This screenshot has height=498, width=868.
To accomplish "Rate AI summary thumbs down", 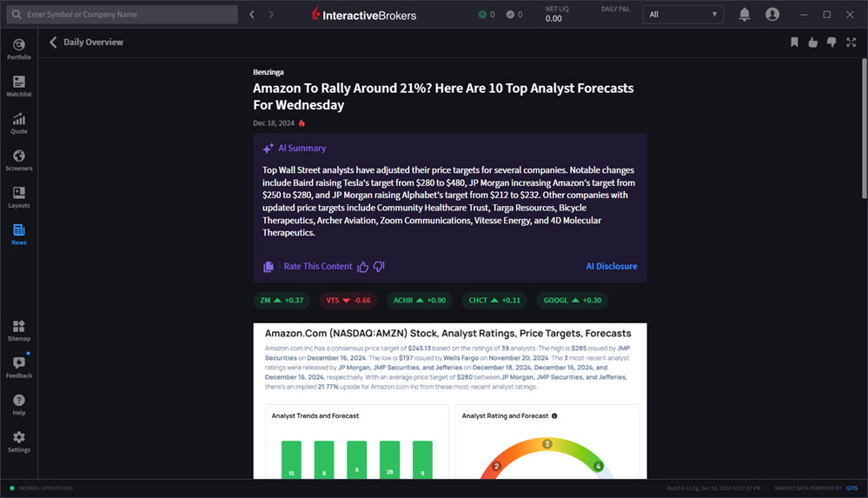I will 379,267.
